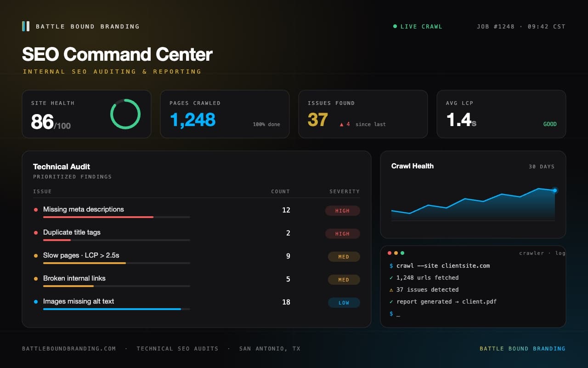Select the Duplicate title tags row label
Screen dimensions: 588x368
tap(72, 232)
